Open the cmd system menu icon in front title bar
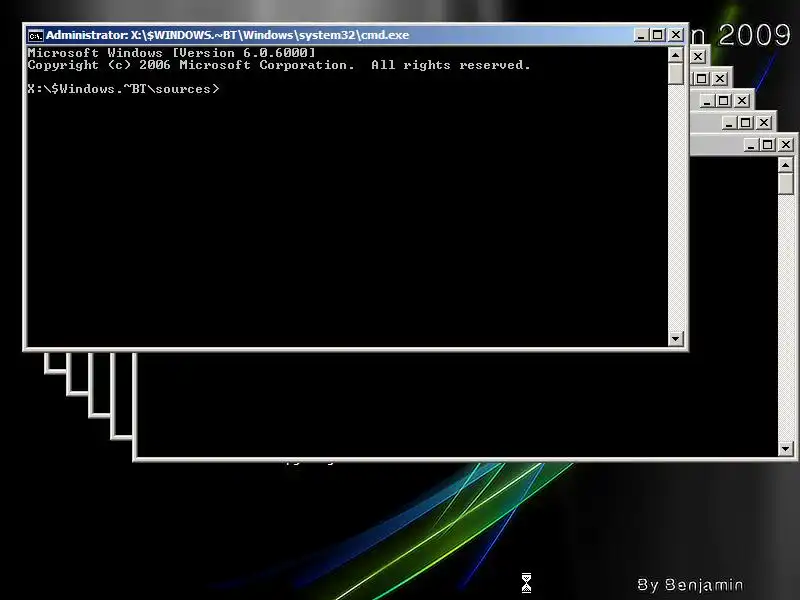 click(x=36, y=35)
